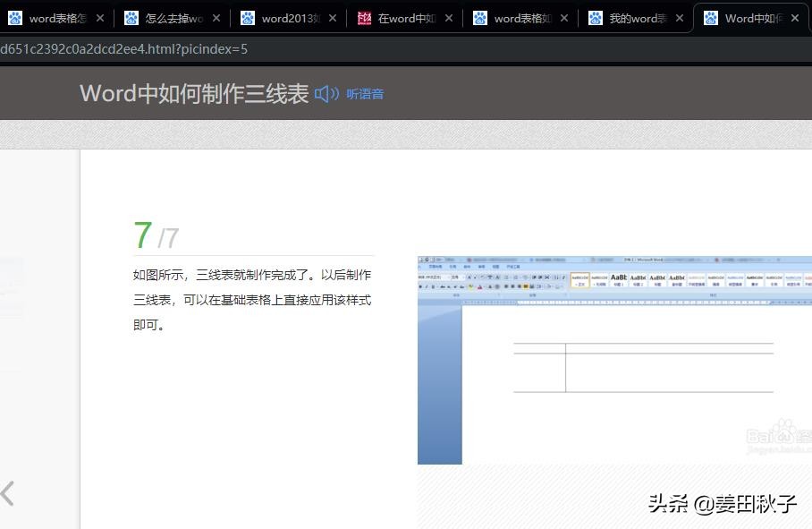Click the text highlight icon in the Word ribbon
The width and height of the screenshot is (812, 529).
coord(470,286)
